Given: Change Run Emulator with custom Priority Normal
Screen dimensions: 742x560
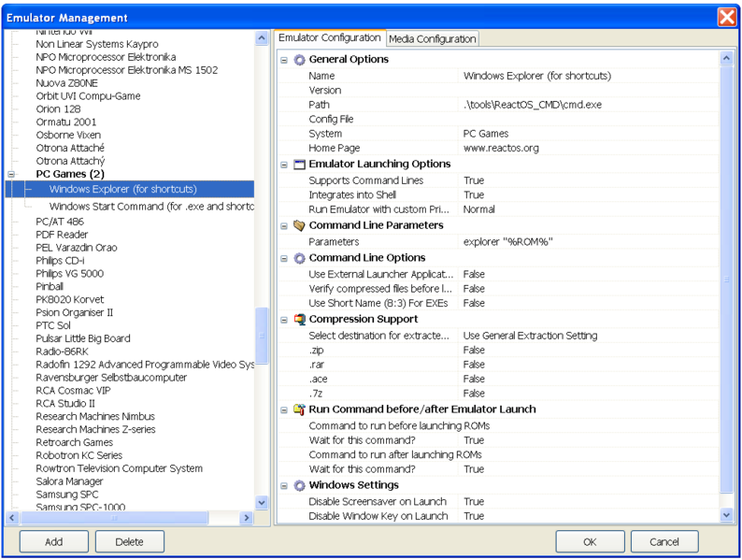Looking at the screenshot, I should coord(478,209).
